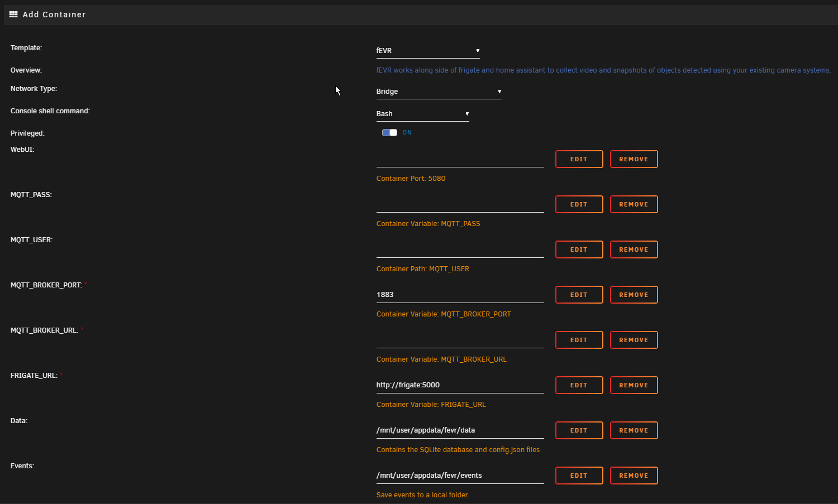838x504 pixels.
Task: Open the Template dropdown showing fEVR
Action: tap(428, 50)
